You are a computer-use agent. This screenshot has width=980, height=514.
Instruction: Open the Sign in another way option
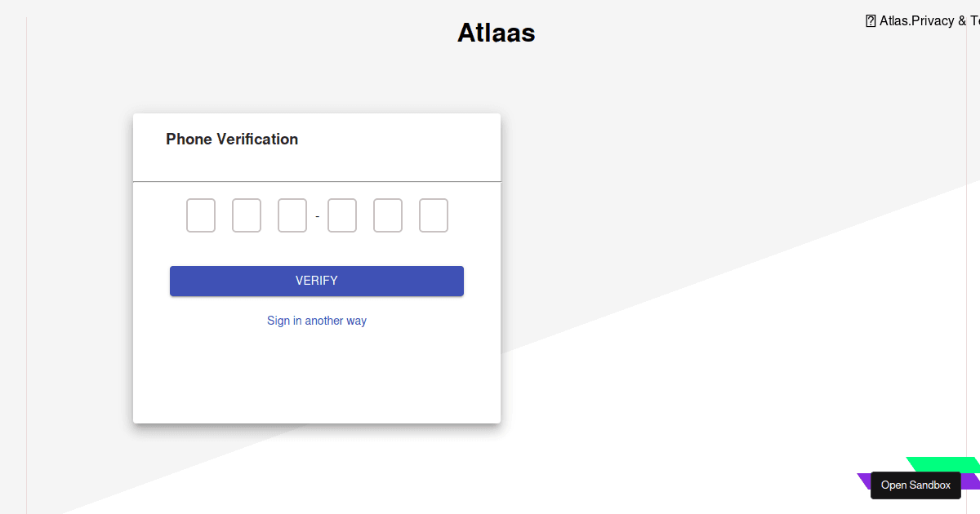coord(316,321)
